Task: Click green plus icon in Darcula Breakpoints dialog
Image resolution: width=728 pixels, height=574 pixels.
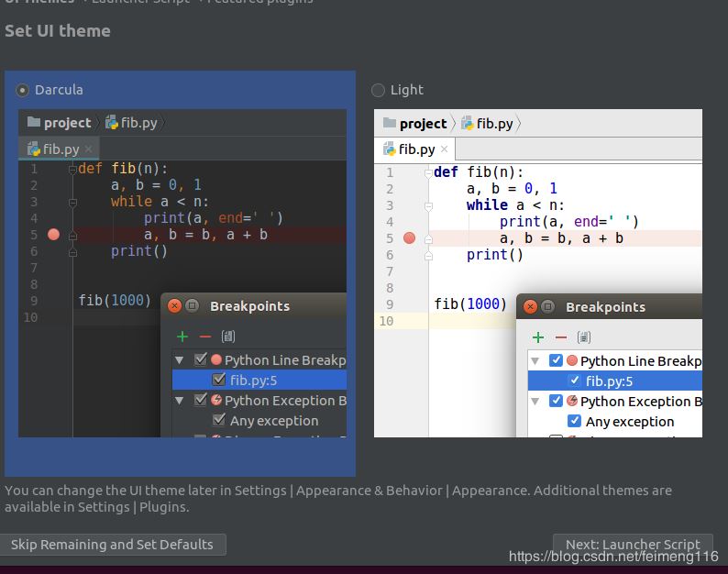Action: (182, 337)
